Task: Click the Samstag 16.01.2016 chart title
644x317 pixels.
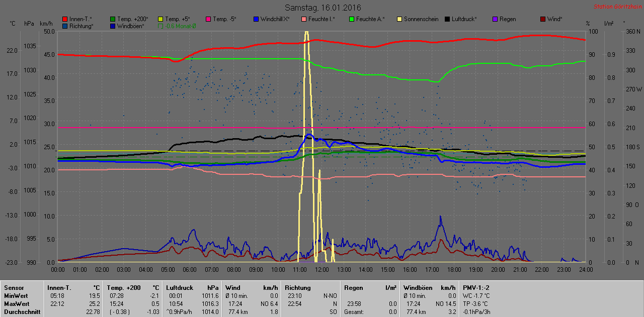Action: click(x=323, y=8)
